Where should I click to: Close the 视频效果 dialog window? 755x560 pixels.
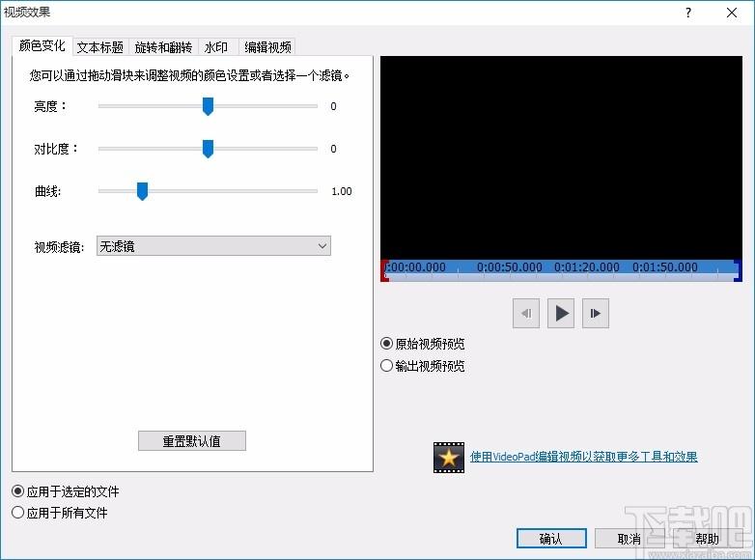732,13
